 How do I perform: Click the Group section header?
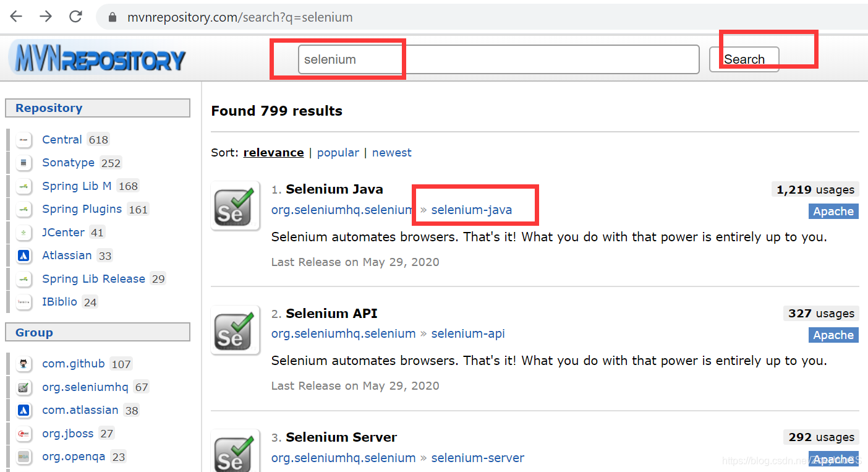click(98, 333)
